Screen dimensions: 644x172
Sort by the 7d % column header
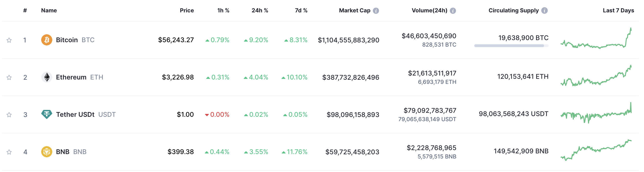[x=301, y=10]
